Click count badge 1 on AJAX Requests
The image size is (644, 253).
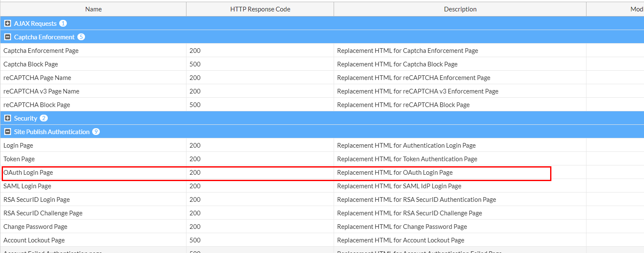coord(63,24)
